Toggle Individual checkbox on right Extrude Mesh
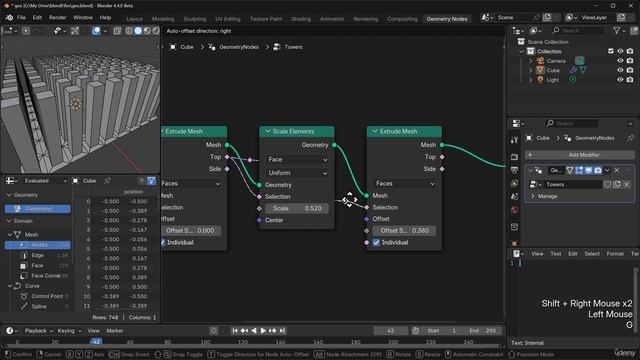The width and height of the screenshot is (640, 360). pyautogui.click(x=376, y=242)
